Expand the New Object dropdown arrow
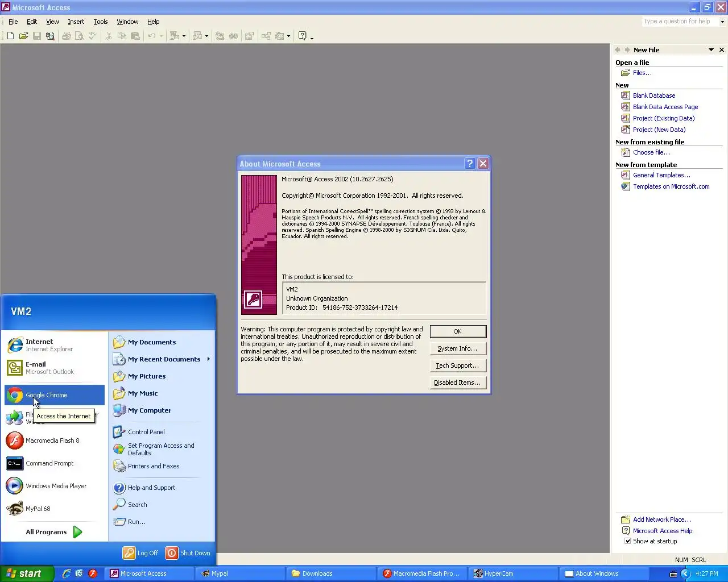Viewport: 728px width, 582px height. pos(288,36)
